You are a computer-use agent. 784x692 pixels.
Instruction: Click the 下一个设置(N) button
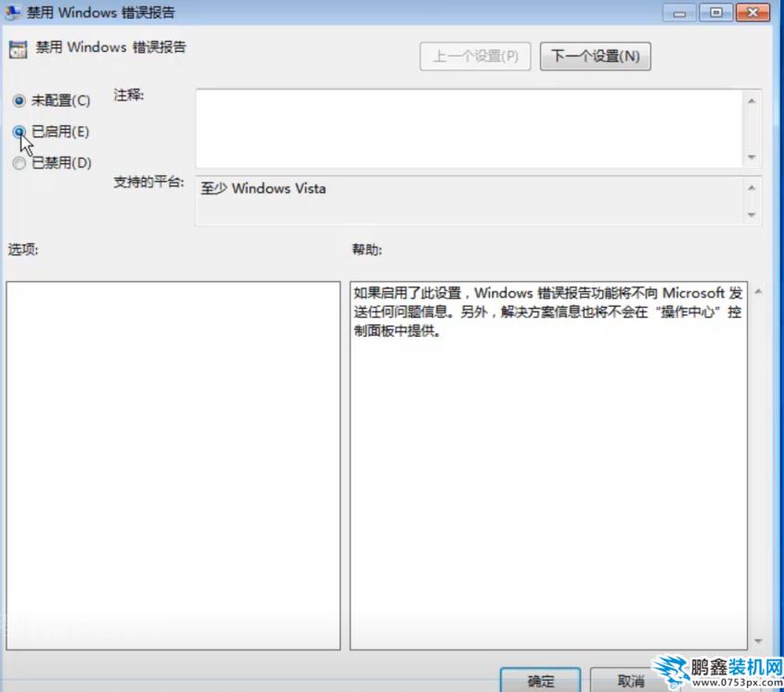pyautogui.click(x=595, y=56)
